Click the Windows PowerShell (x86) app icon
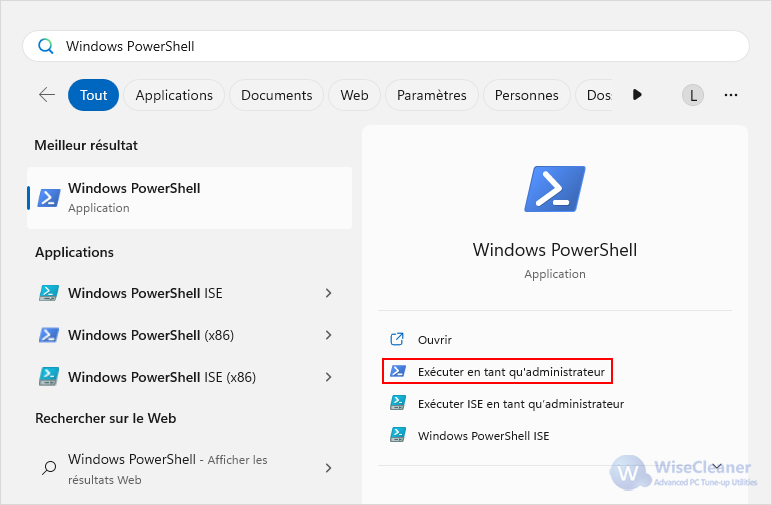The height and width of the screenshot is (505, 772). click(49, 335)
